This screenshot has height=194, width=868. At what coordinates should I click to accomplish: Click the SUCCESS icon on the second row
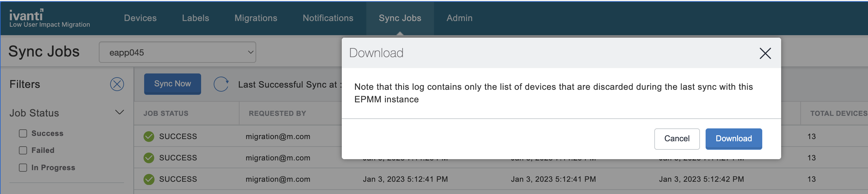[149, 158]
